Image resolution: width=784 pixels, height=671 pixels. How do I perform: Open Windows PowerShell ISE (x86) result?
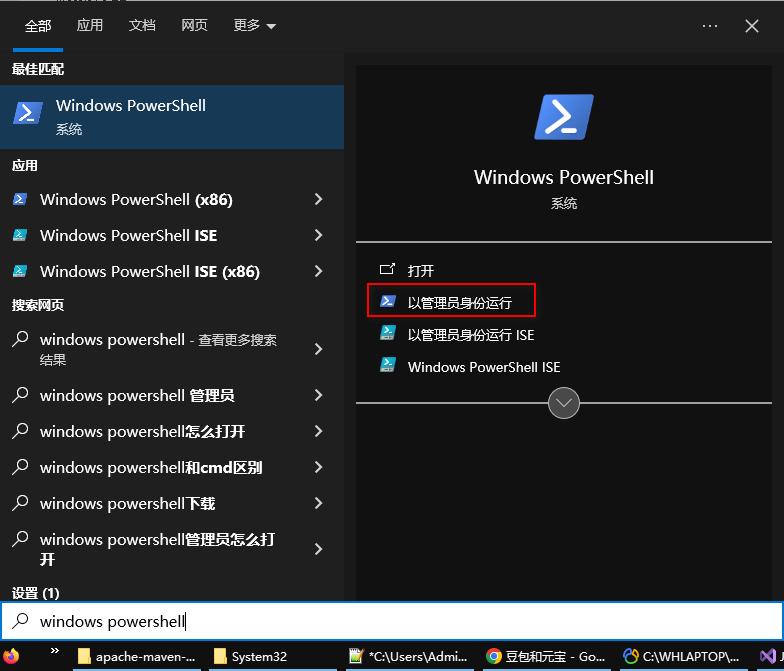150,272
